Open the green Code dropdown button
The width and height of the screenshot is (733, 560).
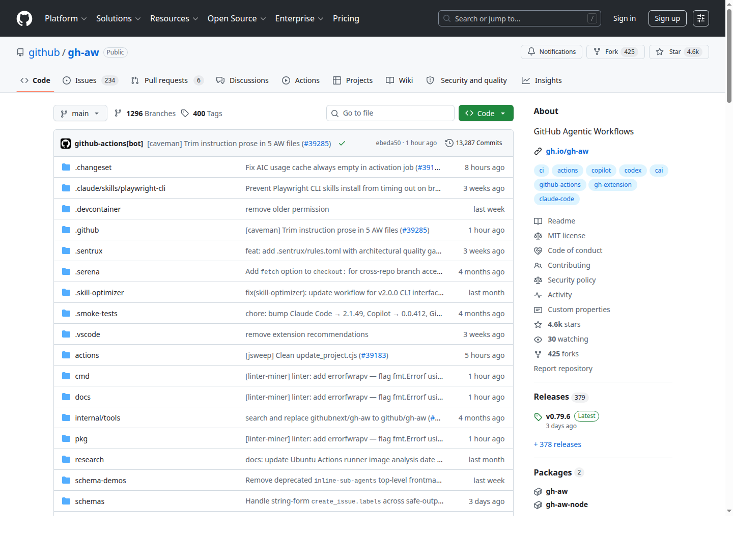click(x=486, y=113)
